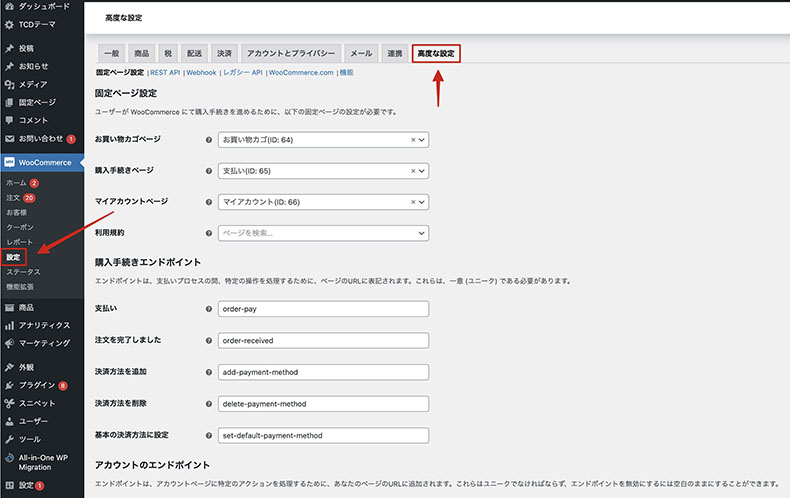Switch to the 商品 settings tab

[142, 53]
